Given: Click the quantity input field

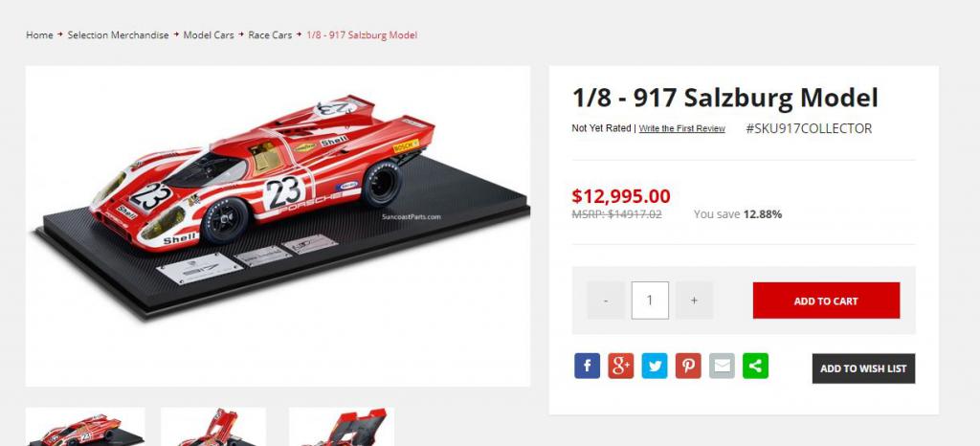Looking at the screenshot, I should [650, 301].
